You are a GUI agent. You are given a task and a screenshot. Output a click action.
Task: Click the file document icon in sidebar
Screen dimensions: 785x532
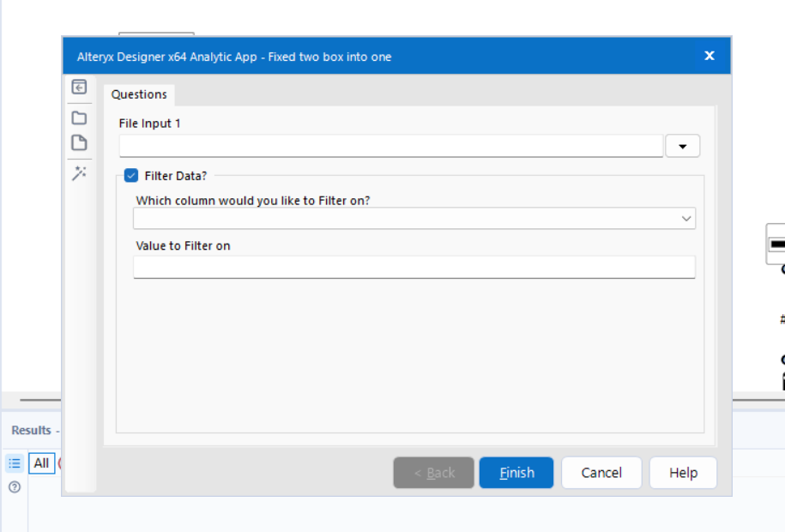(x=79, y=143)
